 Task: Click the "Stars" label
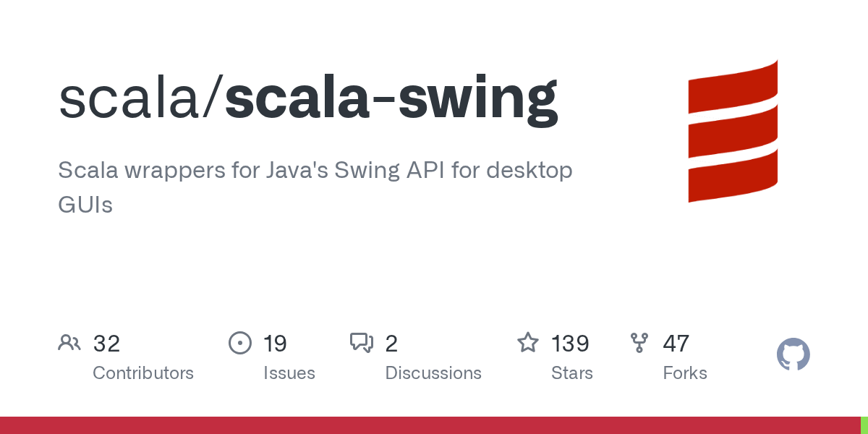571,373
